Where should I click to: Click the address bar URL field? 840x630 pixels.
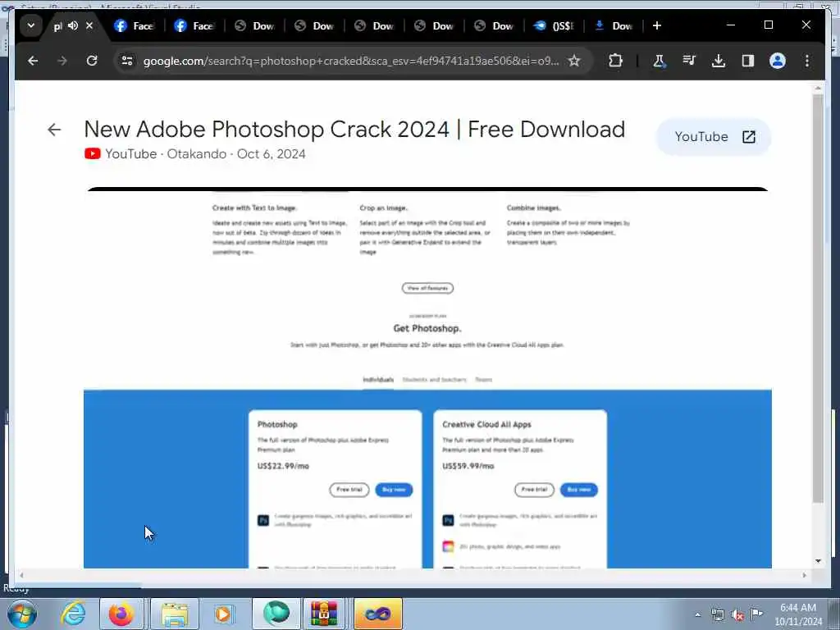coord(351,61)
